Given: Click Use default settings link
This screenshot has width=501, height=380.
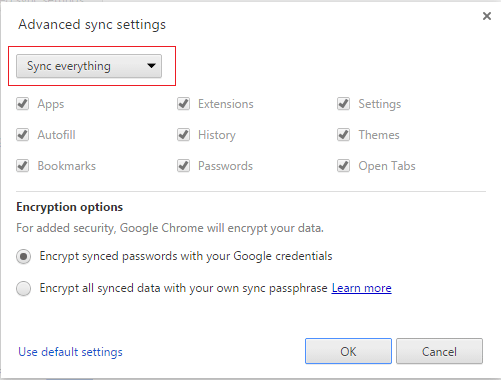Looking at the screenshot, I should pos(70,352).
